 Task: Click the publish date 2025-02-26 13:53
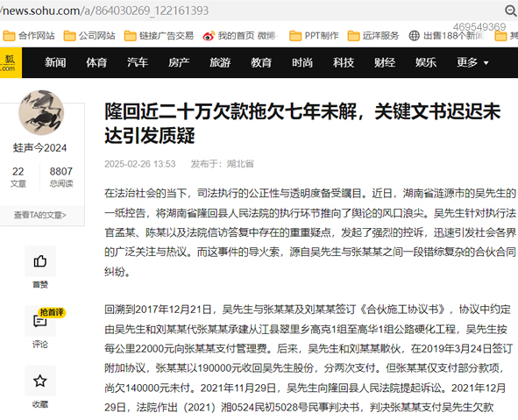[x=140, y=164]
